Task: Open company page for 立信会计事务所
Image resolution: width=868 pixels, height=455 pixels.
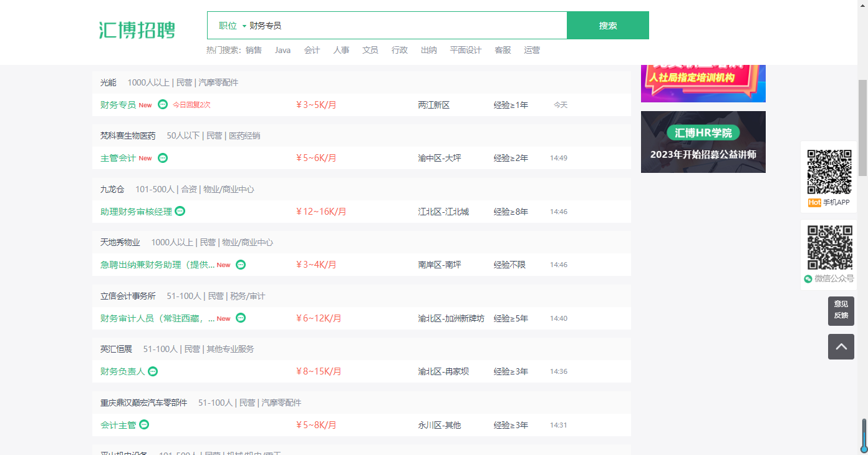Action: click(x=128, y=296)
